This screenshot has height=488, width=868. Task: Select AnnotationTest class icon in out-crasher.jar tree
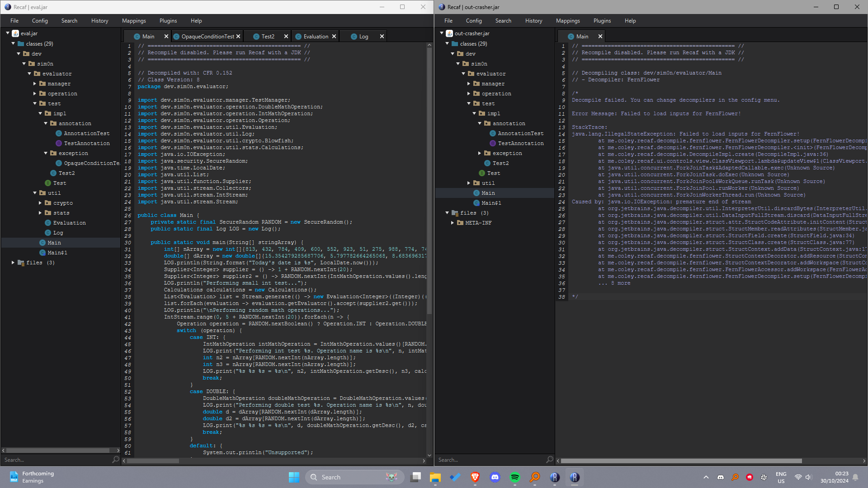click(x=493, y=133)
